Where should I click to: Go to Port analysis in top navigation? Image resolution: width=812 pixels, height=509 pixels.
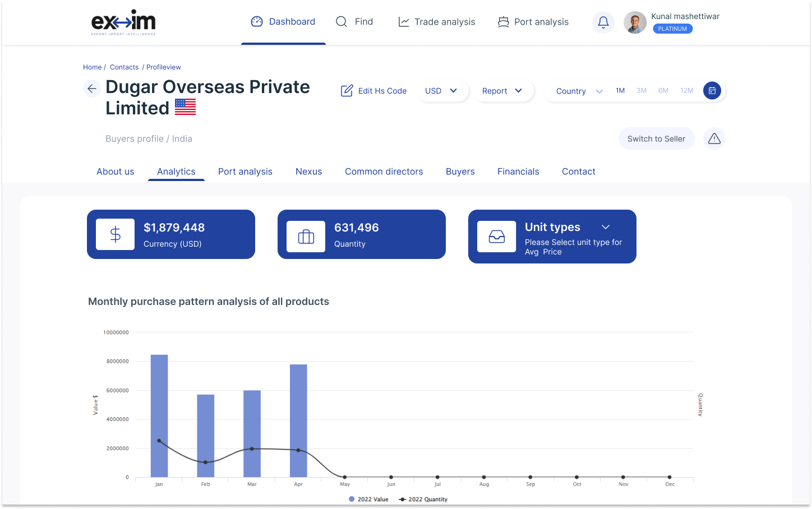(x=533, y=22)
